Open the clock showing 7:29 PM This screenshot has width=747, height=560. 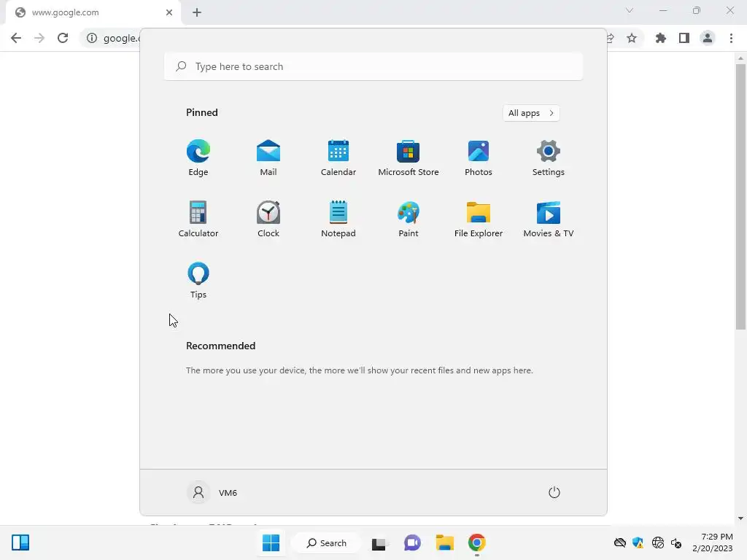pos(713,542)
